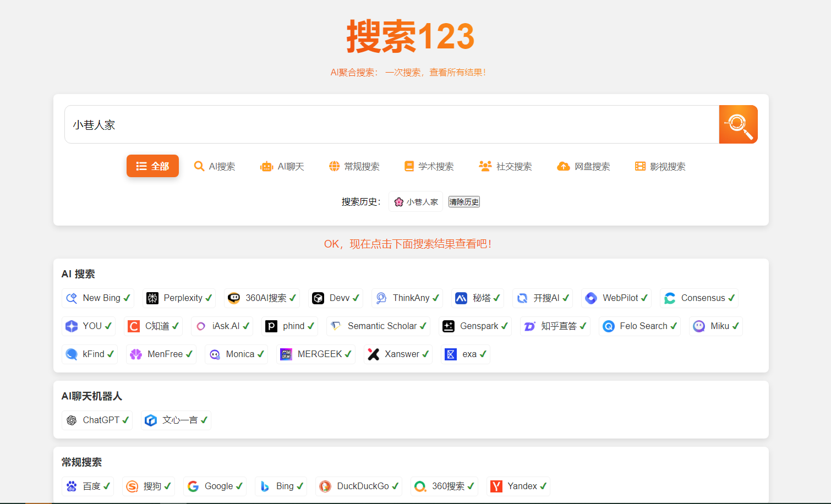831x504 pixels.
Task: Click the green checkmark beside Yandex
Action: click(543, 486)
